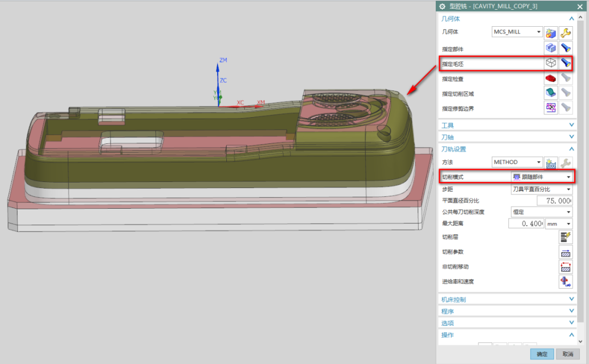
Task: Click the 指定部件 select geometry icon
Action: pos(551,48)
